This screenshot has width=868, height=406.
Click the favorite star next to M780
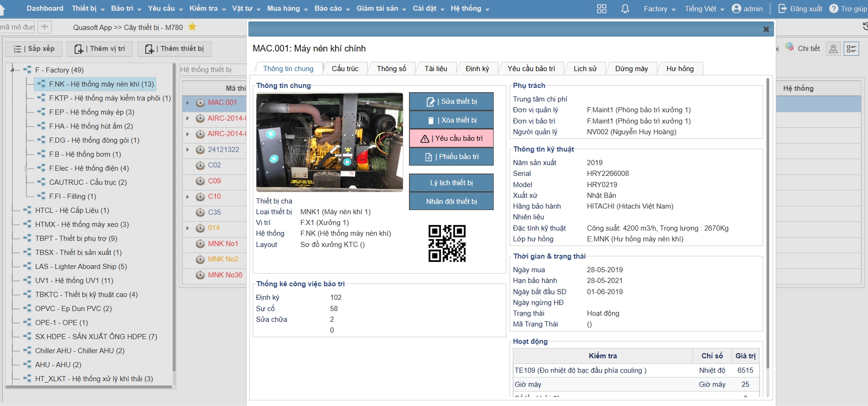coord(192,27)
